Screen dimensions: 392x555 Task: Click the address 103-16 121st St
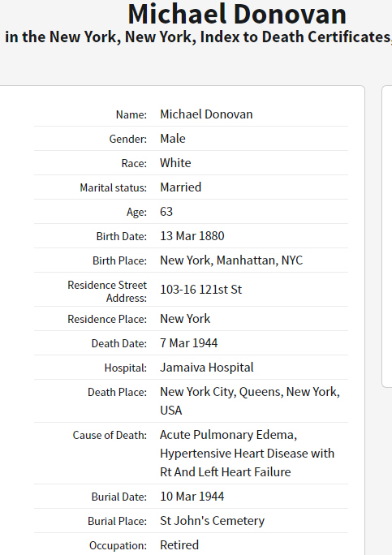point(200,290)
